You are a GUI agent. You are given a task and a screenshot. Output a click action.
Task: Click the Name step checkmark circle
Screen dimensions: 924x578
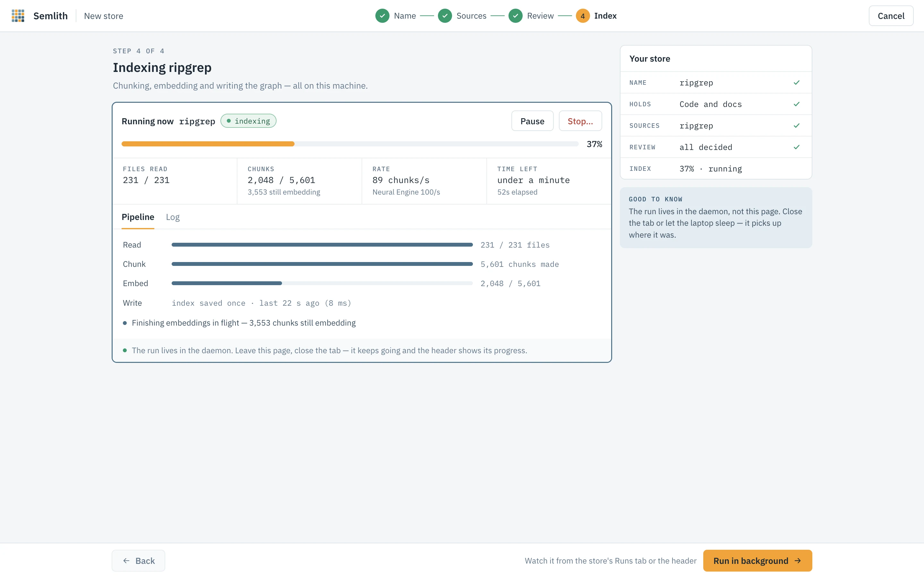382,16
